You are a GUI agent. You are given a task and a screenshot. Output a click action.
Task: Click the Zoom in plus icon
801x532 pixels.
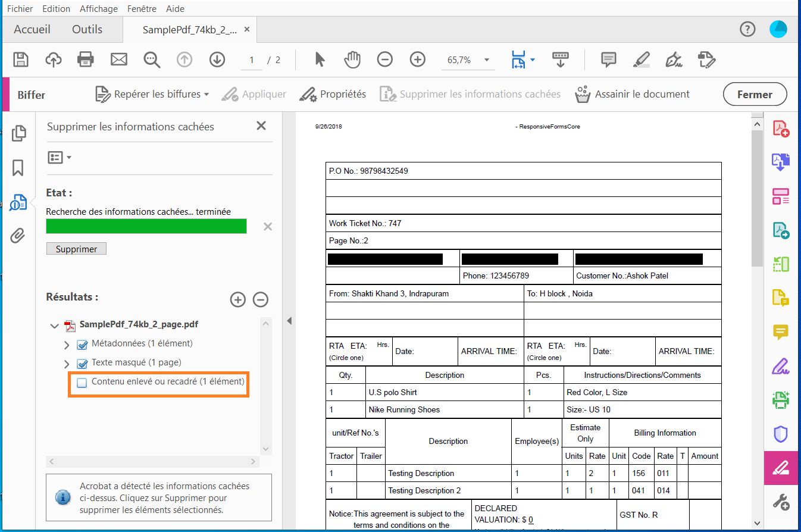coord(418,60)
